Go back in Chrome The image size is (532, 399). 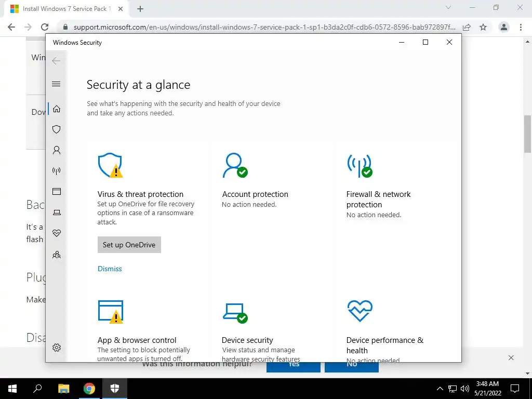[x=11, y=27]
